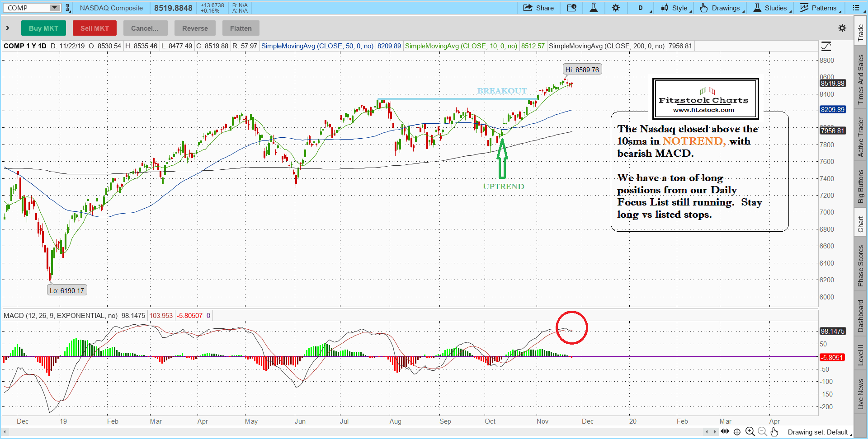The height and width of the screenshot is (439, 868).
Task: Switch to the Times And Sales tab
Action: tap(860, 79)
